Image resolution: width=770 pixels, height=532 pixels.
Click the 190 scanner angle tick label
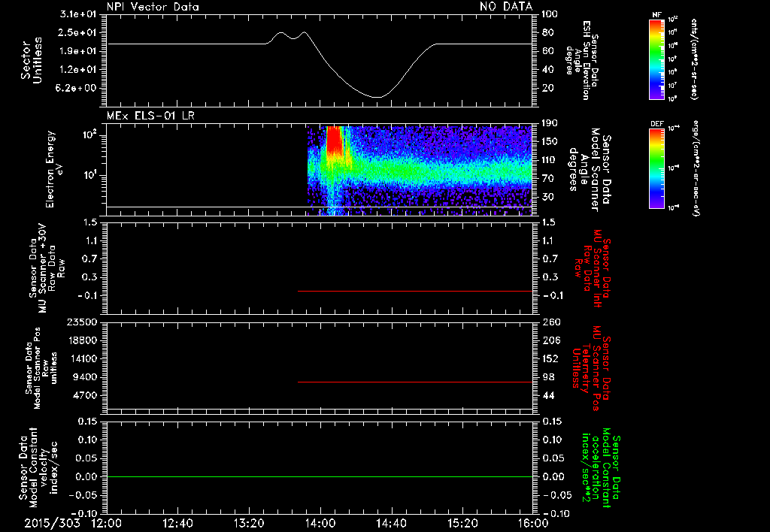550,123
